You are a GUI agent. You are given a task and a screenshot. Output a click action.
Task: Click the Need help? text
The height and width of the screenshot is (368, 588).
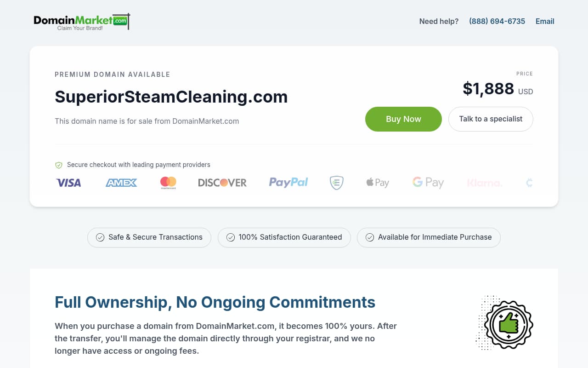[439, 21]
